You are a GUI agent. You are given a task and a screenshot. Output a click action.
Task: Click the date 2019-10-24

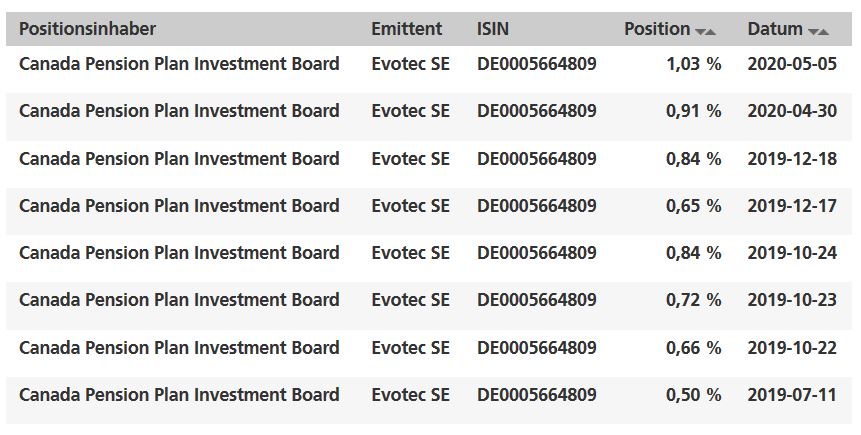[792, 252]
